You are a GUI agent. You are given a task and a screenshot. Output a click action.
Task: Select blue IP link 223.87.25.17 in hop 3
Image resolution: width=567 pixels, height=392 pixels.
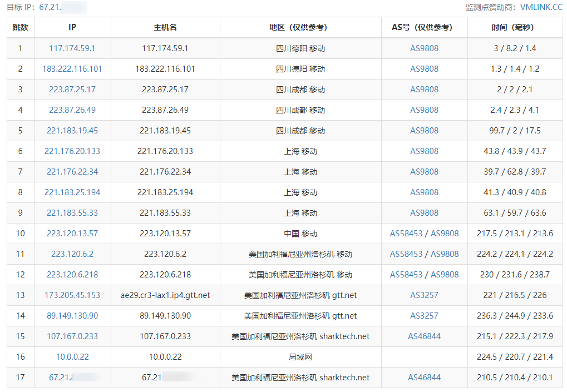72,90
